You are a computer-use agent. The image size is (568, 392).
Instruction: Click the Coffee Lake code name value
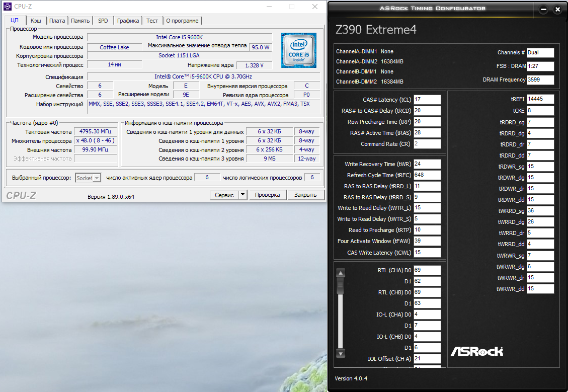pos(115,47)
